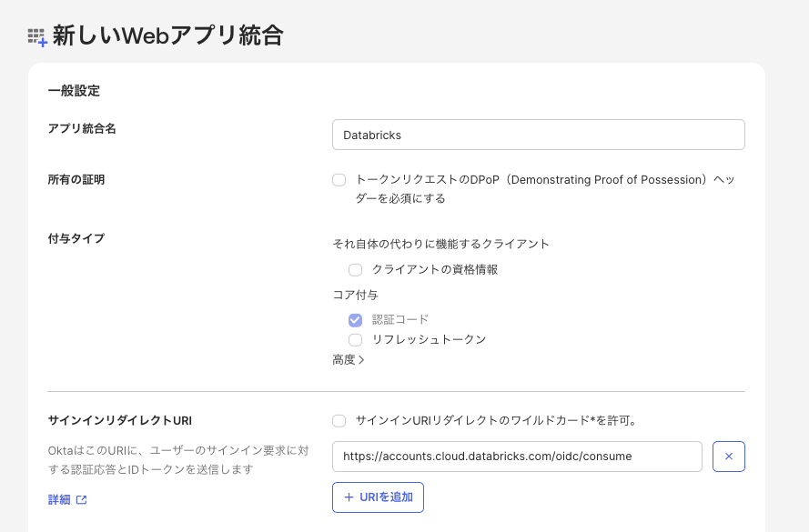Click the external link icon beside 詳細
Screen dimensions: 809x532
tap(82, 499)
